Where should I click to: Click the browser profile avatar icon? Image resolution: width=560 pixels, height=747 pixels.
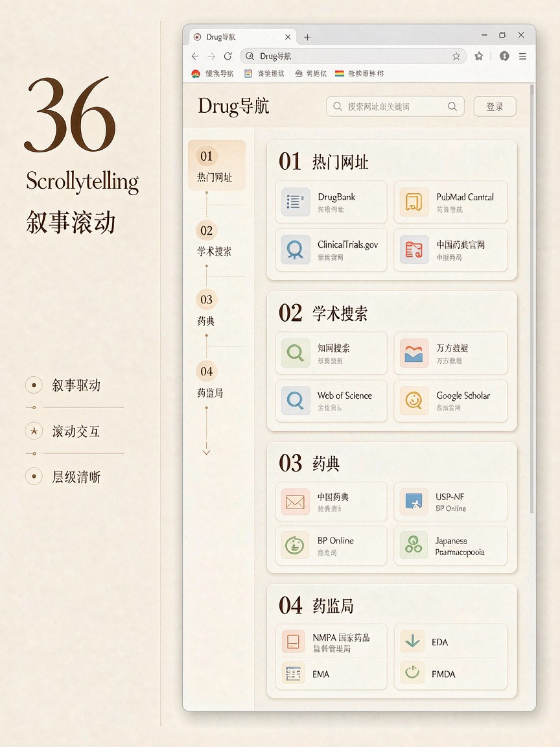pyautogui.click(x=504, y=56)
